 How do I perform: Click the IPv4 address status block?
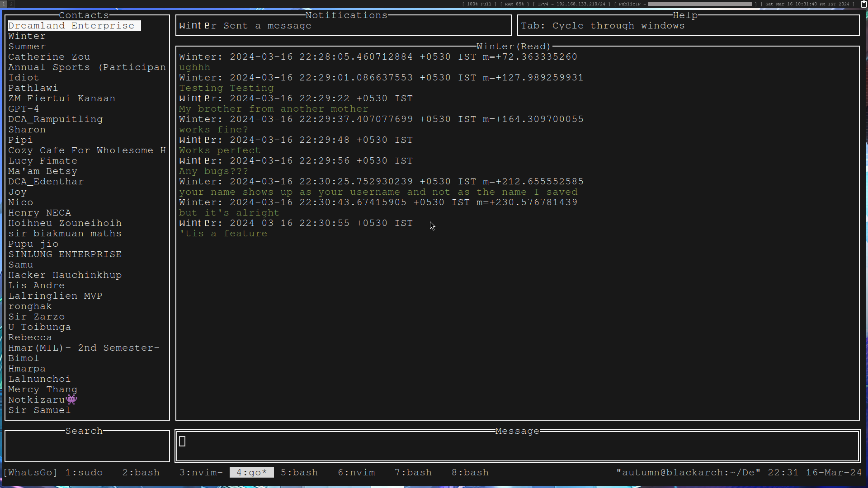(x=571, y=4)
